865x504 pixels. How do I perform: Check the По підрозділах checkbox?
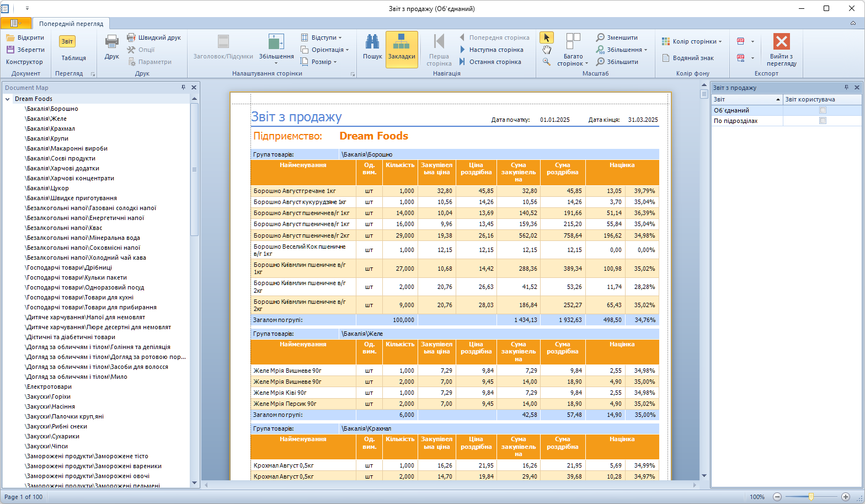point(823,121)
